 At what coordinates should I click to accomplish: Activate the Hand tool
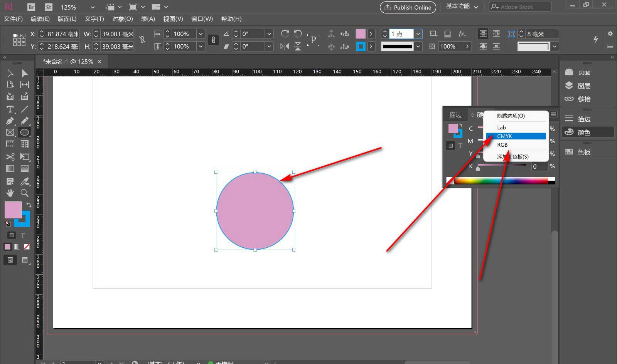click(x=10, y=193)
